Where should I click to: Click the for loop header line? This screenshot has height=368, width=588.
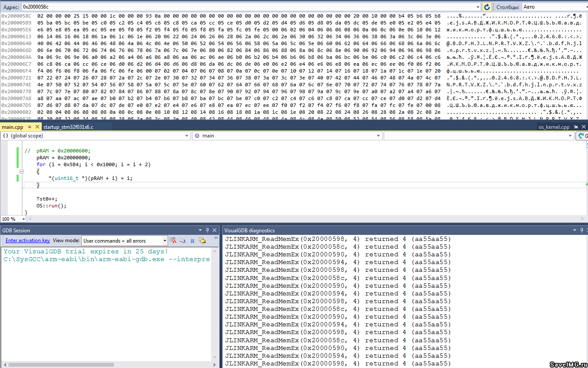tap(94, 164)
